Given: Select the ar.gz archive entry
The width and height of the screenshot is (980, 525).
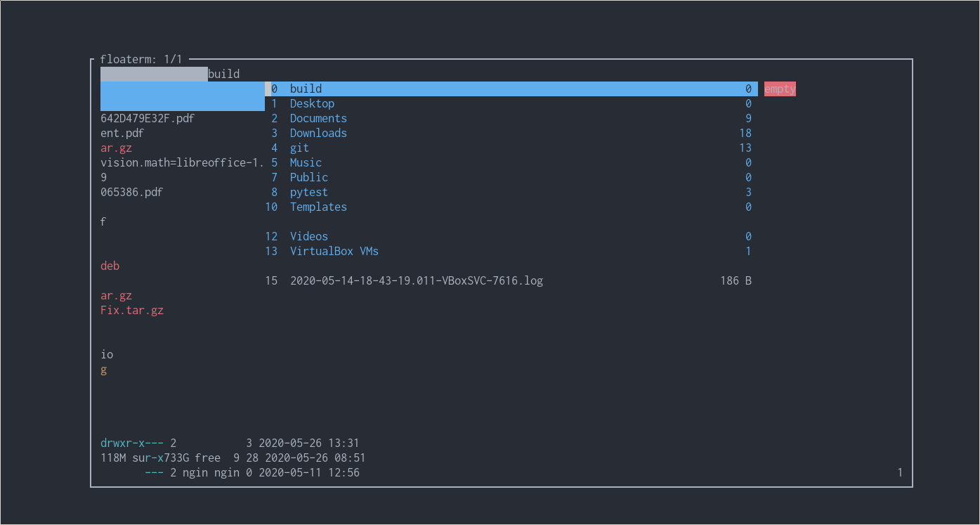Looking at the screenshot, I should point(116,148).
